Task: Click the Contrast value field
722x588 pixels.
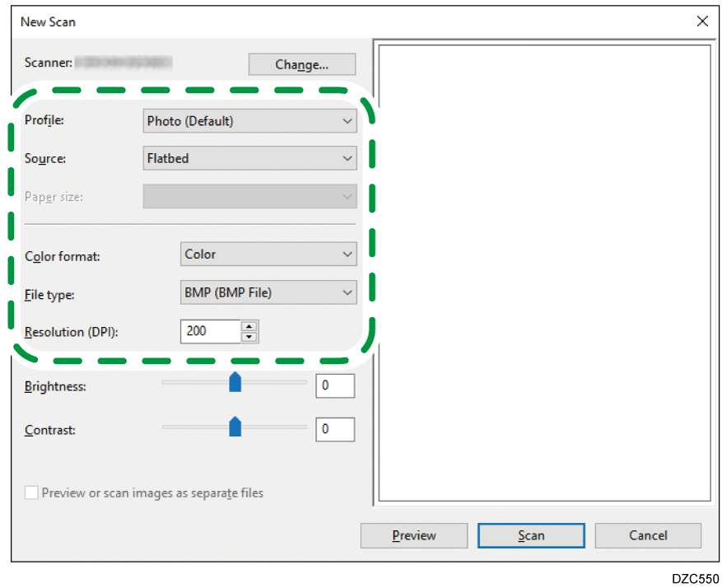Action: [x=334, y=429]
